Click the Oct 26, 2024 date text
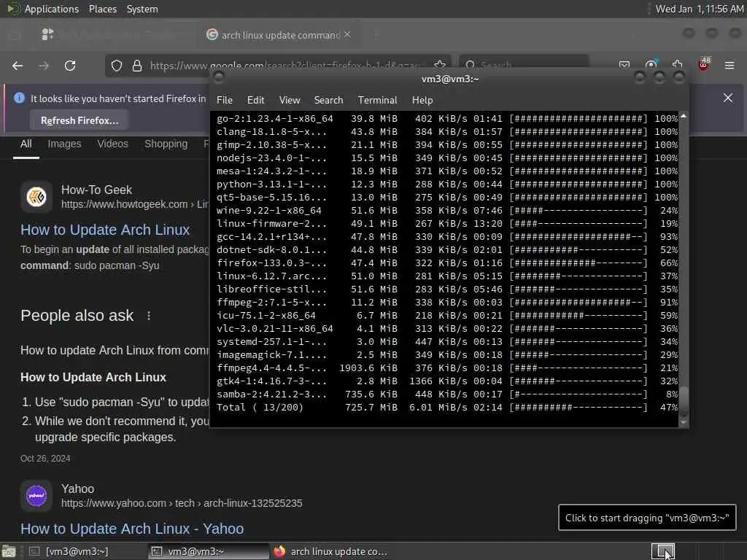This screenshot has width=747, height=560. pyautogui.click(x=45, y=459)
